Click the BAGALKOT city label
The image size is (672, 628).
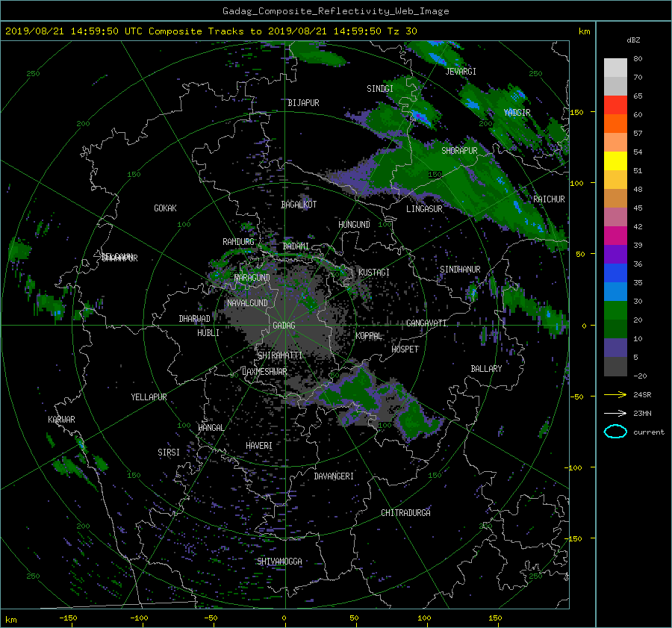[299, 205]
